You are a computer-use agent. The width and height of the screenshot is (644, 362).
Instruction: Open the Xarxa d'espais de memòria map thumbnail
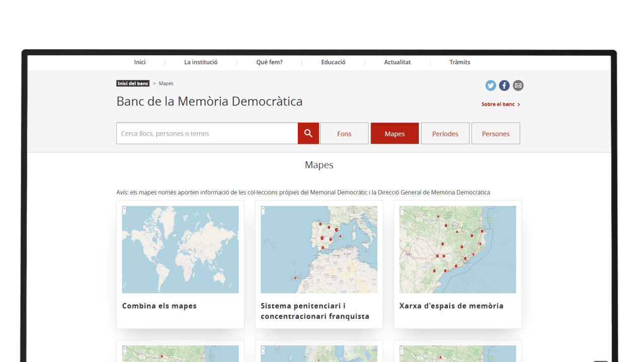point(457,249)
